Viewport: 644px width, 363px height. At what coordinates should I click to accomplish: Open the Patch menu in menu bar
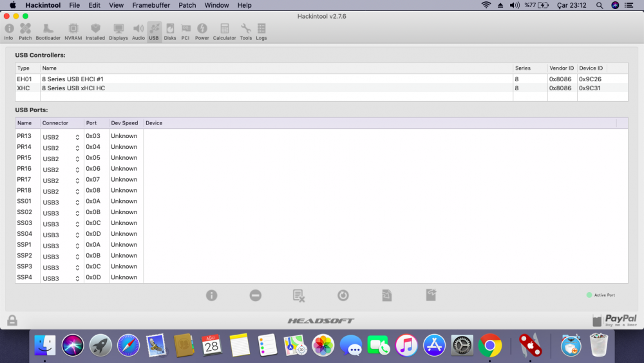pos(187,5)
